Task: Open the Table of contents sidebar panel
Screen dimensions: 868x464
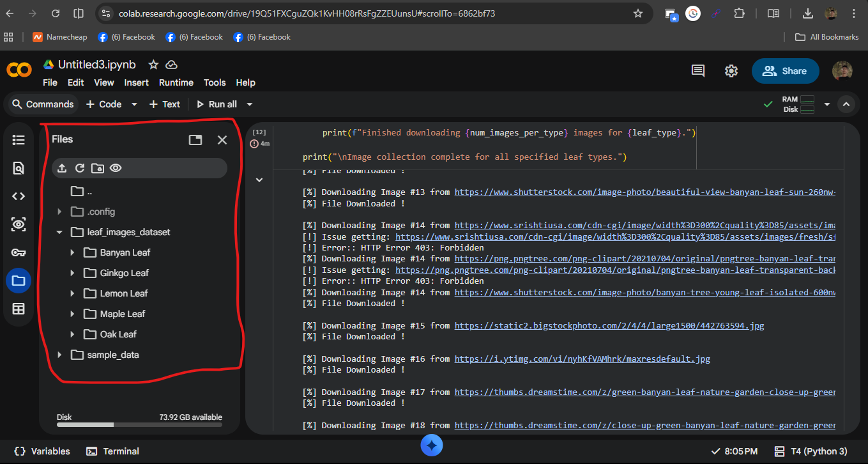Action: 19,140
